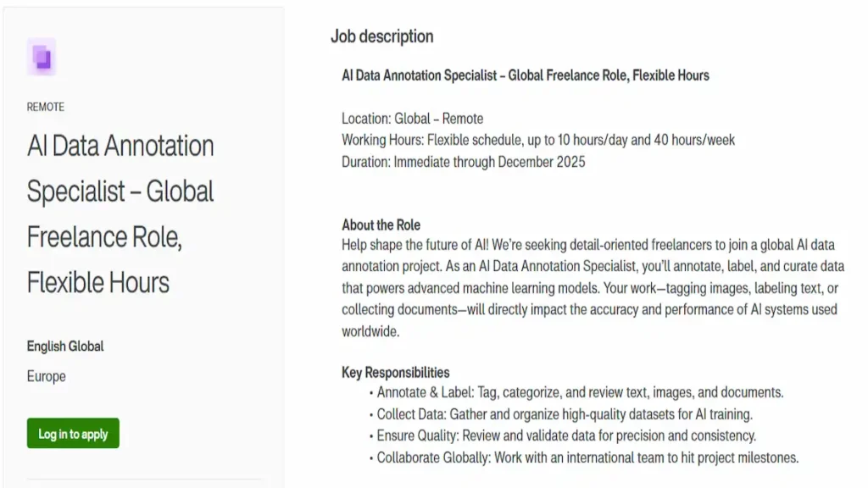Click the Europe location text
Image resolution: width=868 pixels, height=488 pixels.
[x=46, y=376]
